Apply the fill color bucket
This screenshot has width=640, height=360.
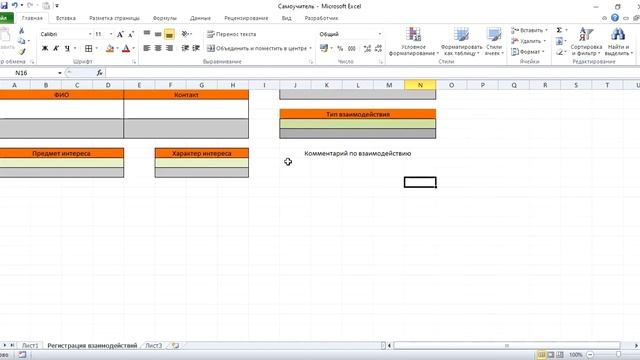point(110,49)
